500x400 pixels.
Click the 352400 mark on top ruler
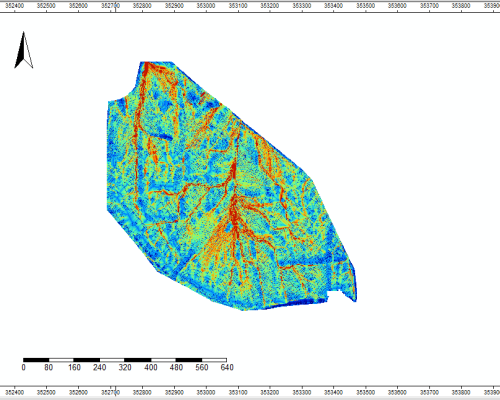15,6
